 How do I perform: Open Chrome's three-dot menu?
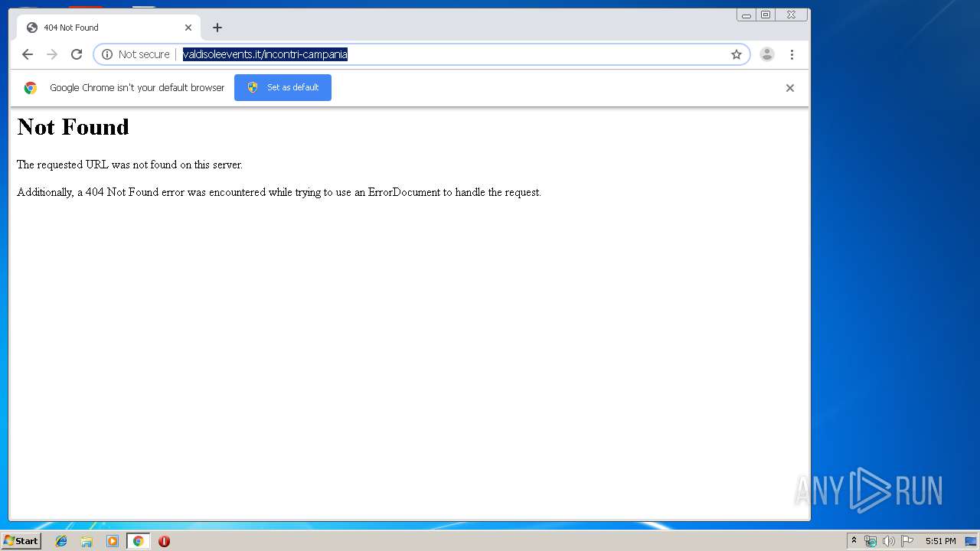[x=792, y=54]
